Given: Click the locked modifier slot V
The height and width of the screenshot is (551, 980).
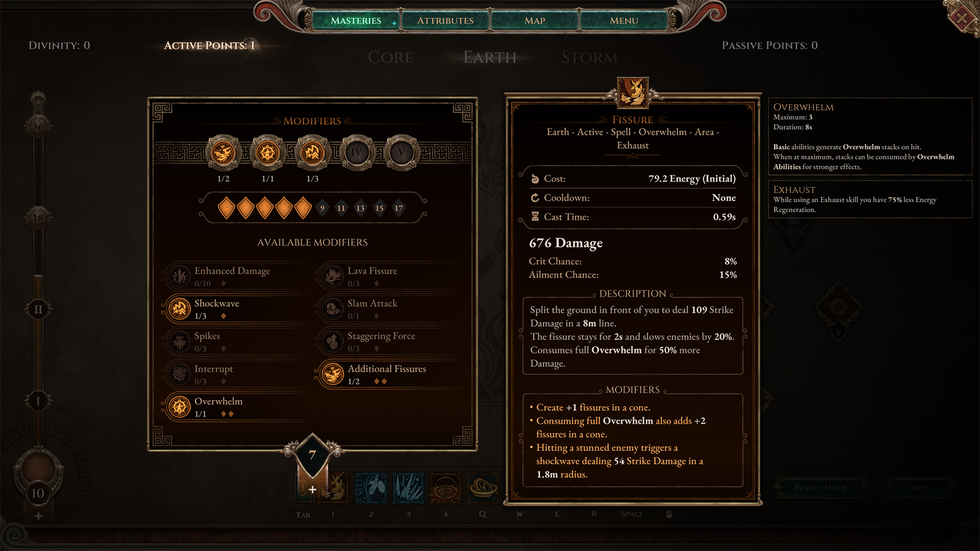Looking at the screenshot, I should pos(401,153).
